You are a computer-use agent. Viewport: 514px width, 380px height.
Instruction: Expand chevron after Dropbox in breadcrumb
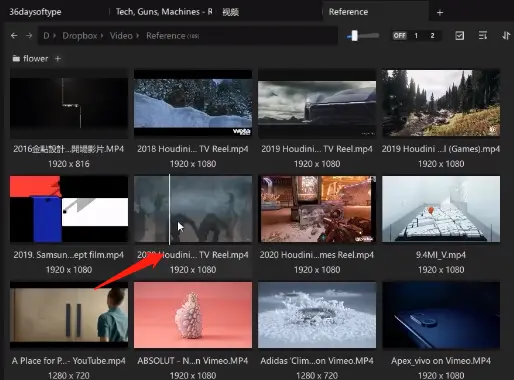pyautogui.click(x=102, y=35)
